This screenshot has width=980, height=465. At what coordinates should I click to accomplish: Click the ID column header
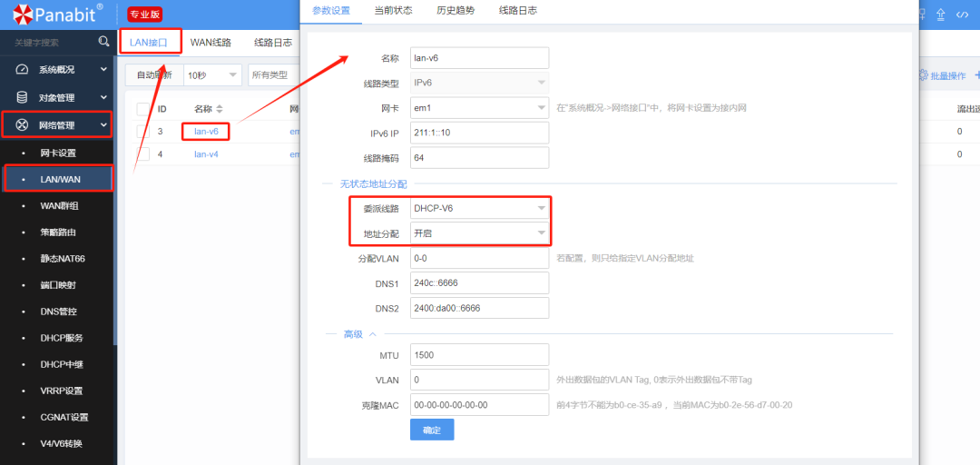[162, 109]
